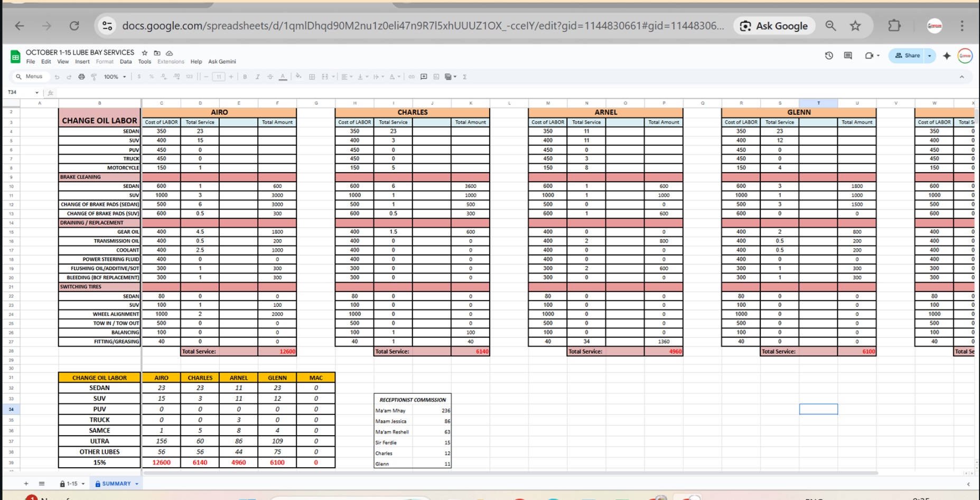The height and width of the screenshot is (500, 980).
Task: Expand the merge type dropdown arrow
Action: [333, 77]
